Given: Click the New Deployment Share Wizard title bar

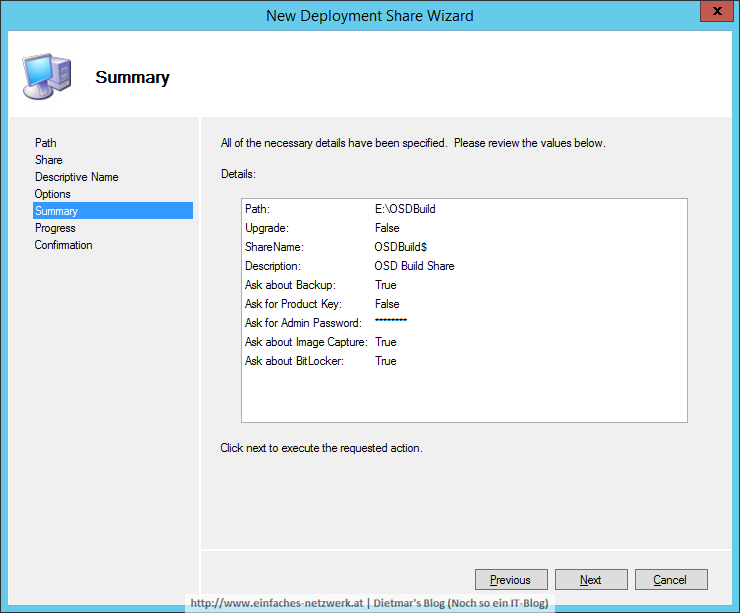Looking at the screenshot, I should [x=370, y=16].
